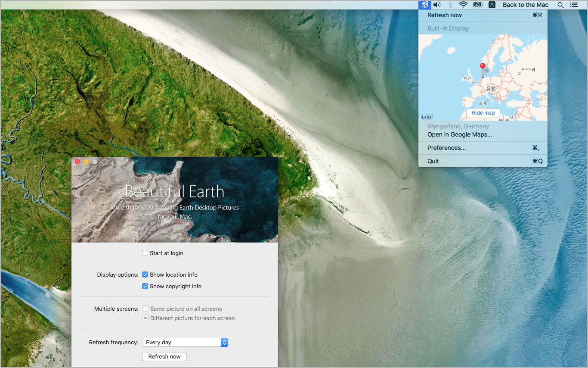Click 'Refresh now' button in preferences window
Viewport: 588px width, 368px height.
[x=164, y=356]
